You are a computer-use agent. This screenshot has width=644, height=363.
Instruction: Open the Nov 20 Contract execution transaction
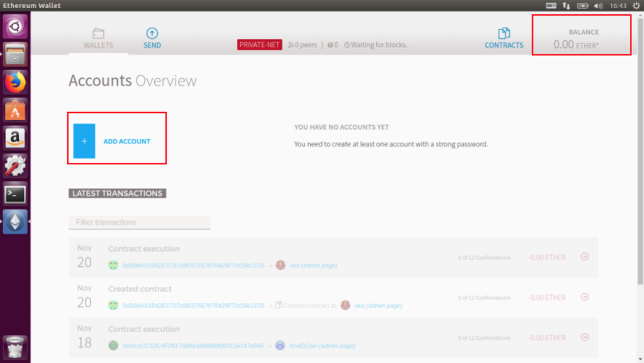pos(333,257)
